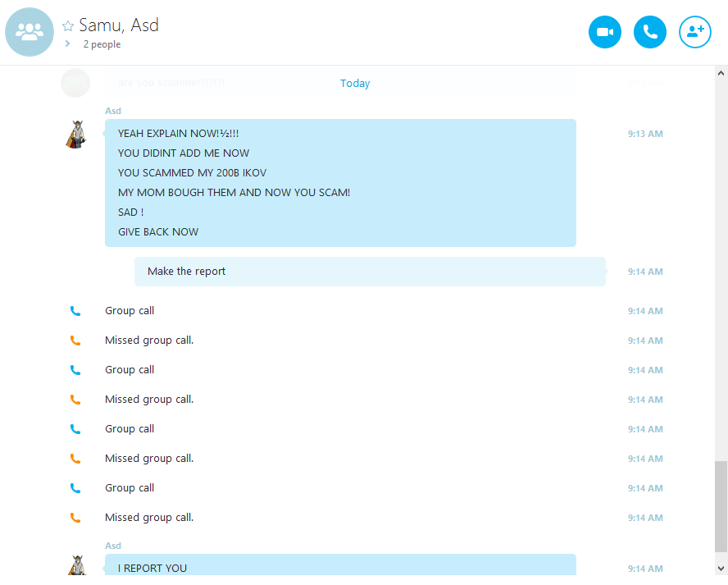Add people to this conversation

click(x=694, y=32)
